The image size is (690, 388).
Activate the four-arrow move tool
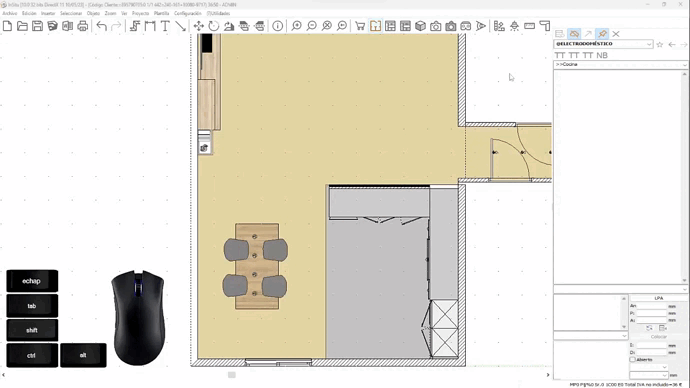198,26
